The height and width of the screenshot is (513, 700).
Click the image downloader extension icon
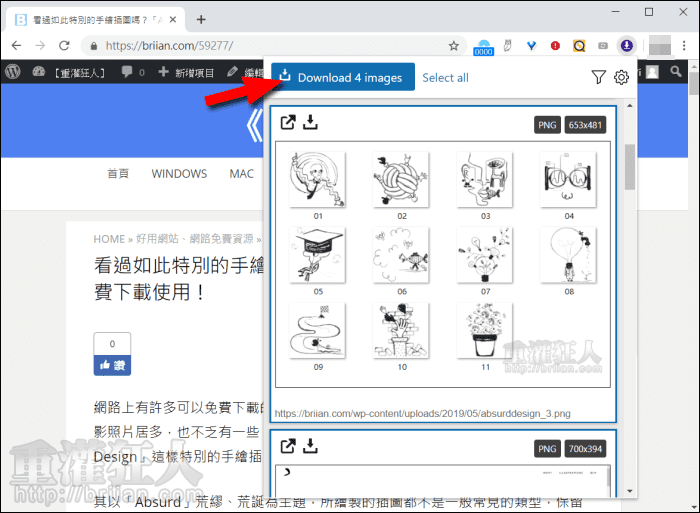click(x=626, y=45)
